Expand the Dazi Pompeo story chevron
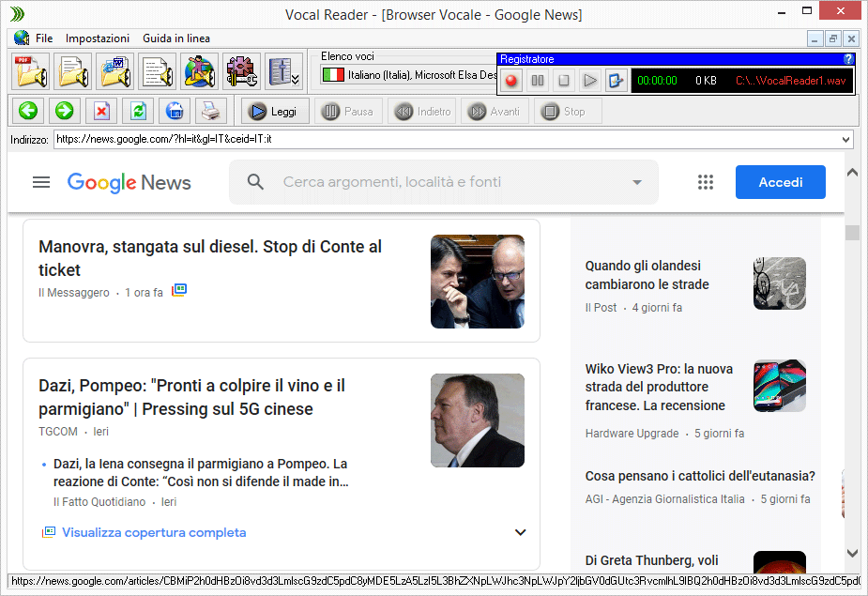This screenshot has width=868, height=596. [521, 532]
